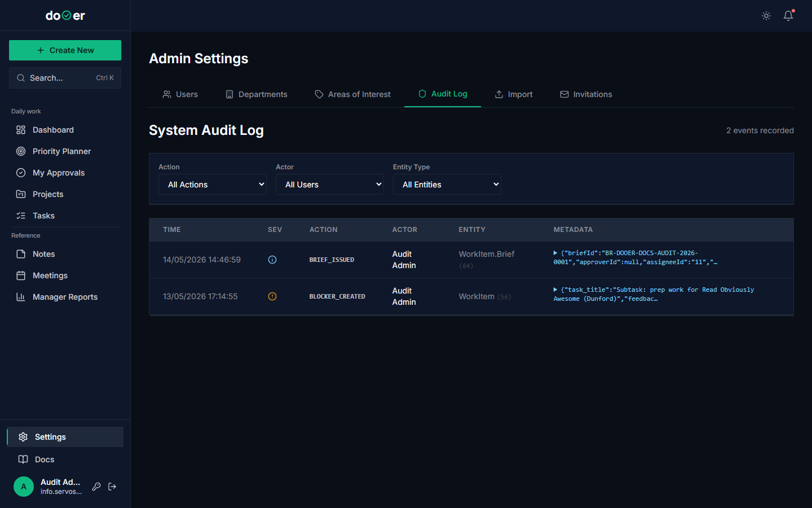Click the timestamp 14/05/2026 14:46:59
The height and width of the screenshot is (508, 812).
click(202, 260)
